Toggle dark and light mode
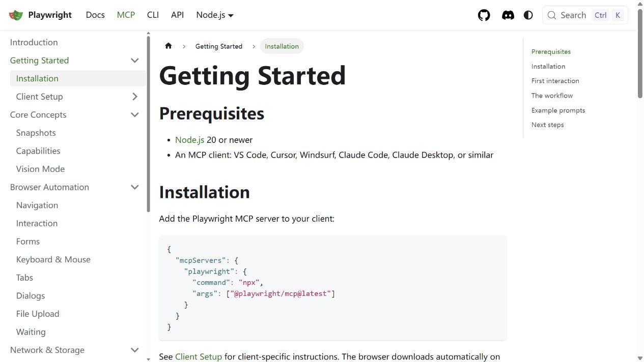Image resolution: width=644 pixels, height=362 pixels. pos(528,15)
